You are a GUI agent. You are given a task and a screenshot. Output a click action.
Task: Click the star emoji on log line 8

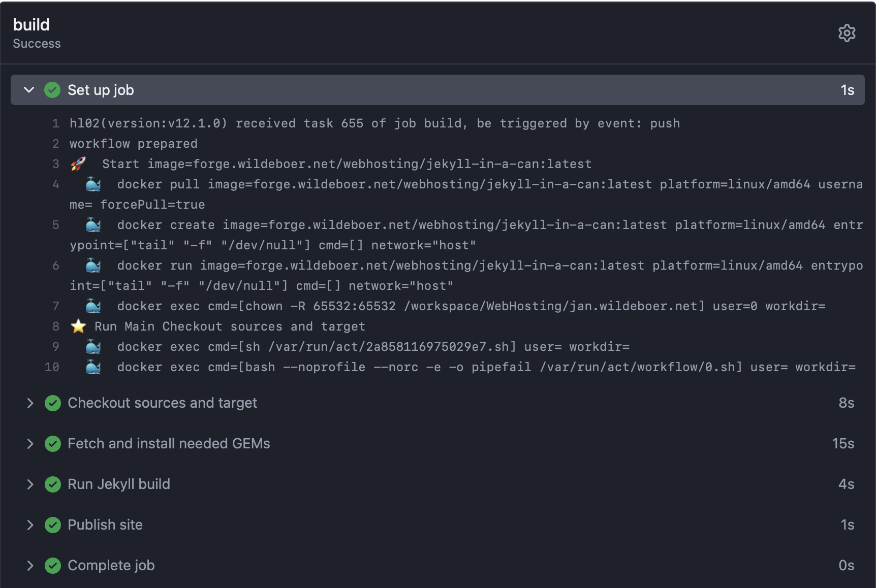coord(78,326)
